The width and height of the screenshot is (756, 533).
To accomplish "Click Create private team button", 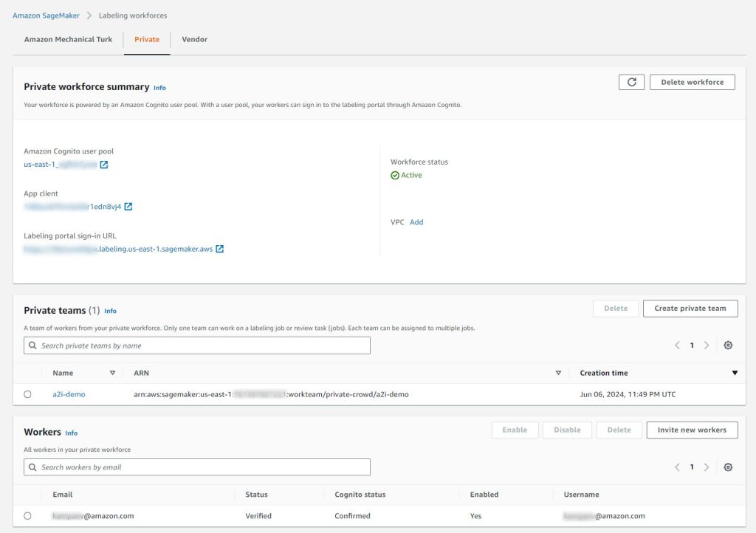I will tap(690, 309).
